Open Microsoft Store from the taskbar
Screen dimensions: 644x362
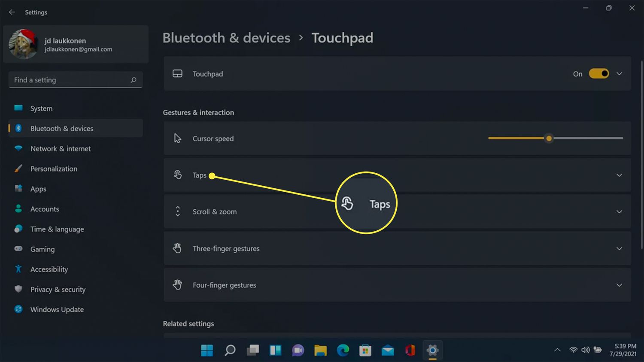pyautogui.click(x=365, y=350)
